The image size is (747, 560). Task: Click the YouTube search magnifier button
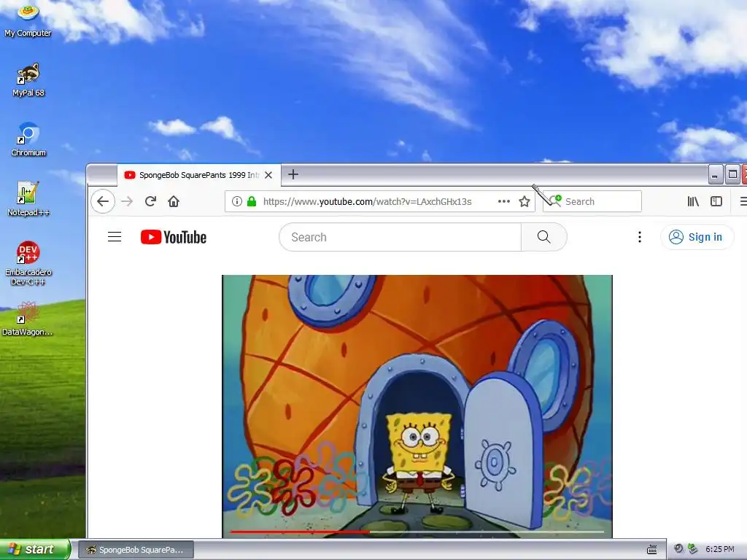pos(543,237)
